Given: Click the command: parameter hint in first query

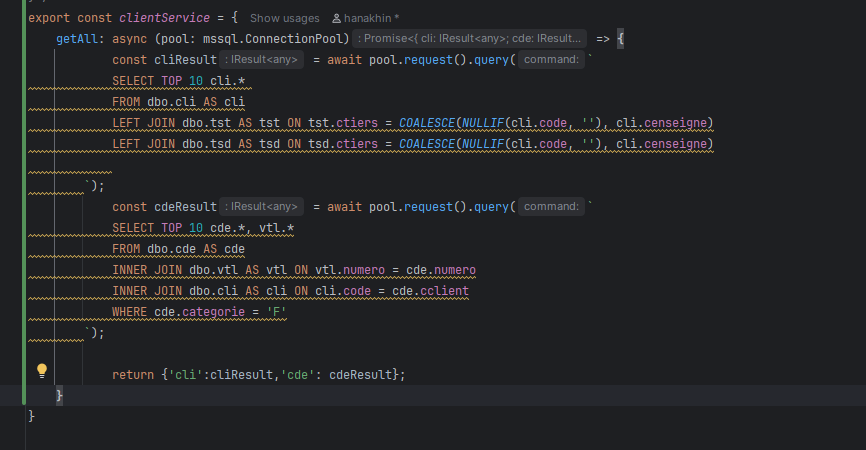Looking at the screenshot, I should click(x=551, y=60).
